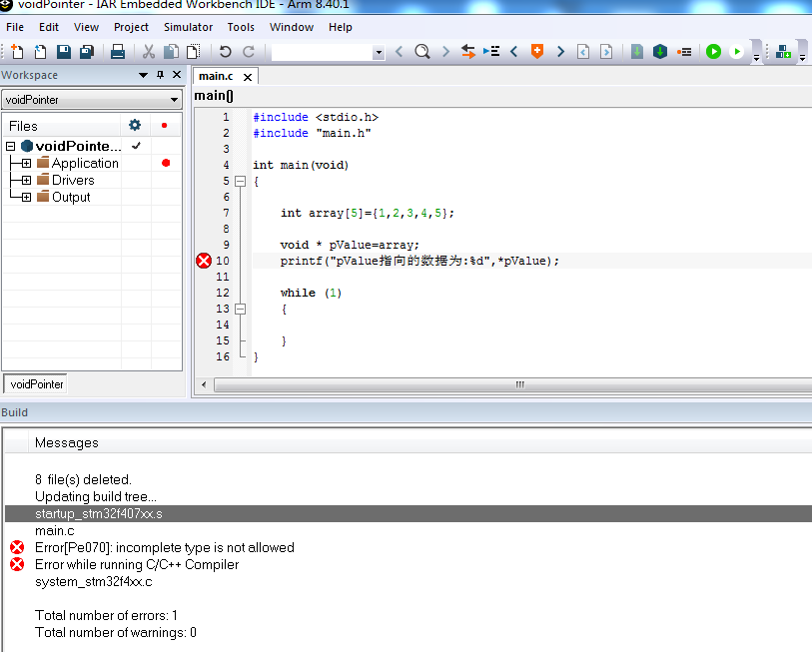This screenshot has width=812, height=652.
Task: Click the Copy toolbar icon
Action: tap(171, 52)
